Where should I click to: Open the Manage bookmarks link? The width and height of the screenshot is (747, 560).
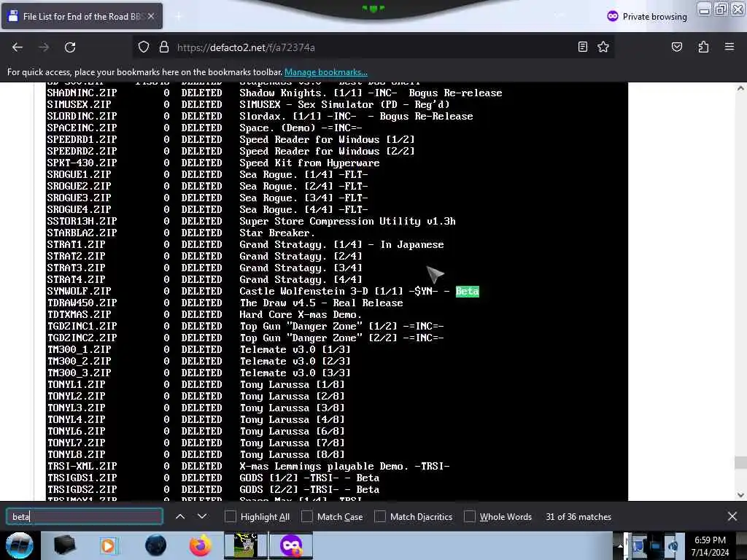(326, 72)
